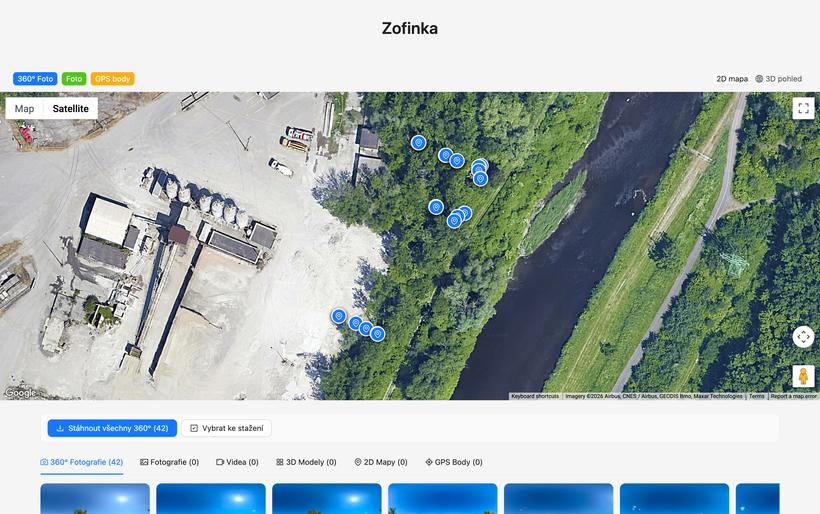Click the lowest marker of the upper-right cluster
This screenshot has width=820, height=514.
pos(480,179)
